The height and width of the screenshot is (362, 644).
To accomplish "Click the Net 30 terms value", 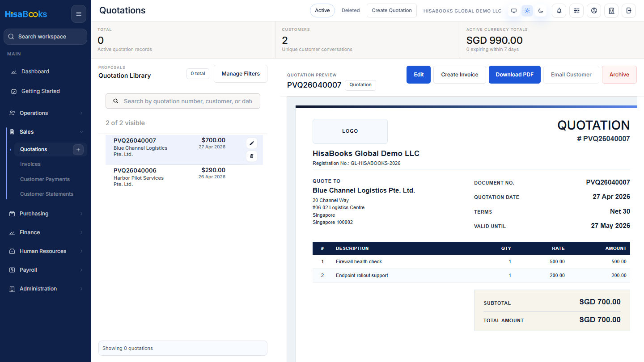I will [620, 211].
